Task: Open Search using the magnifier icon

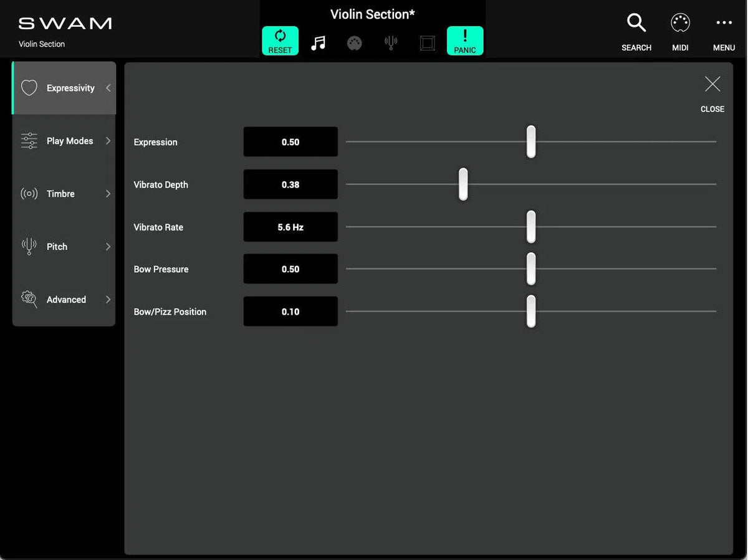Action: coord(636,22)
